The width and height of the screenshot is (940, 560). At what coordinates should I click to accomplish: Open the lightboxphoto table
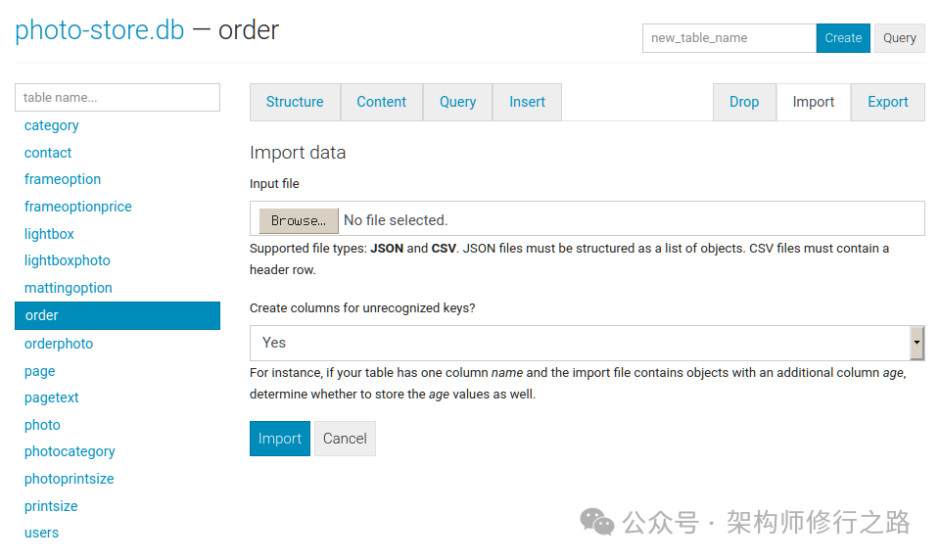[68, 260]
